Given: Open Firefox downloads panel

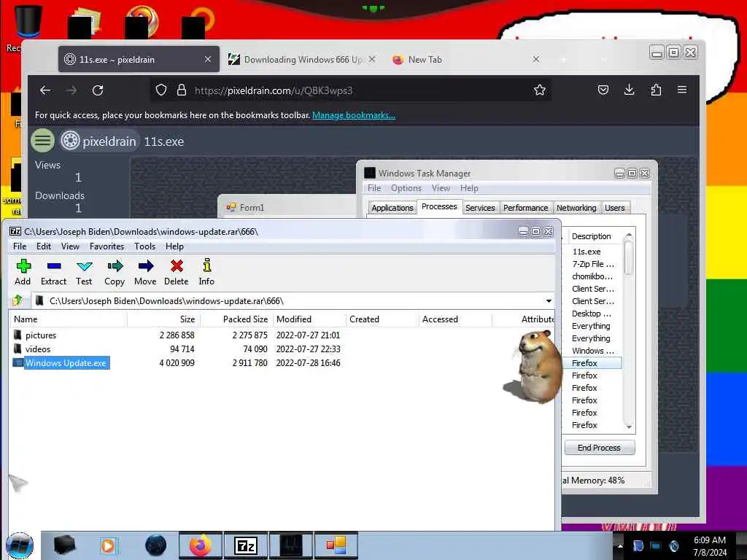Looking at the screenshot, I should pos(630,90).
